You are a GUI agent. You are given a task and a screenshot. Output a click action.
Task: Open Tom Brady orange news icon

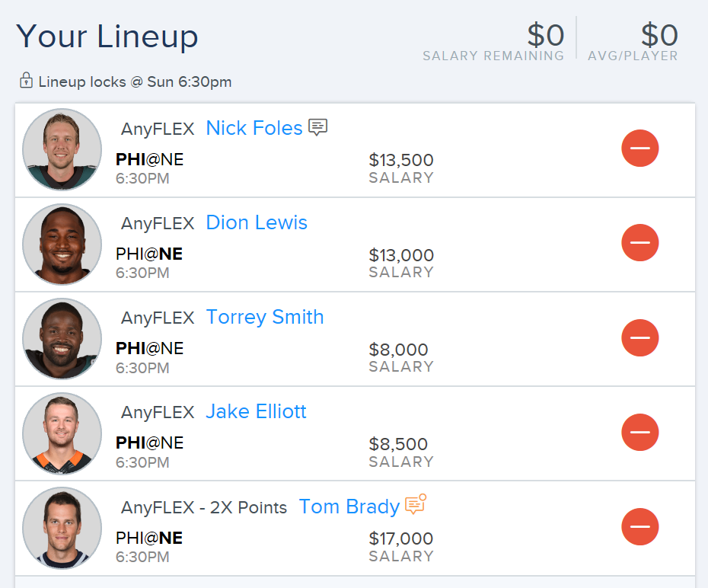pos(416,504)
